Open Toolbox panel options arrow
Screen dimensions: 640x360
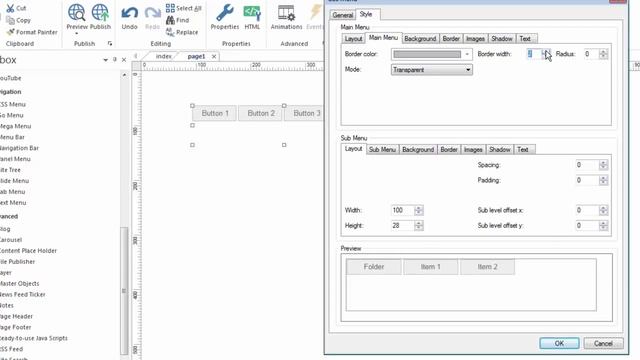coord(105,60)
